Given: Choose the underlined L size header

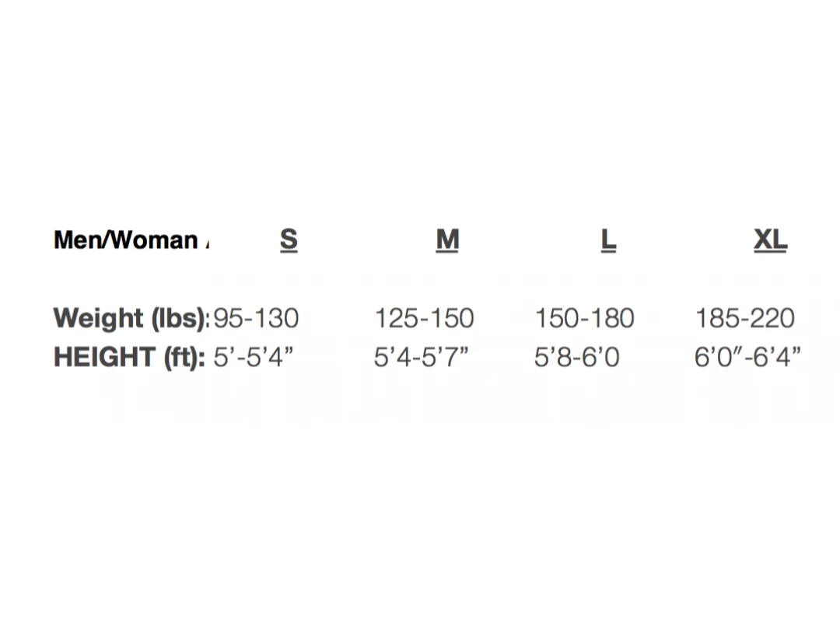Looking at the screenshot, I should tap(608, 240).
